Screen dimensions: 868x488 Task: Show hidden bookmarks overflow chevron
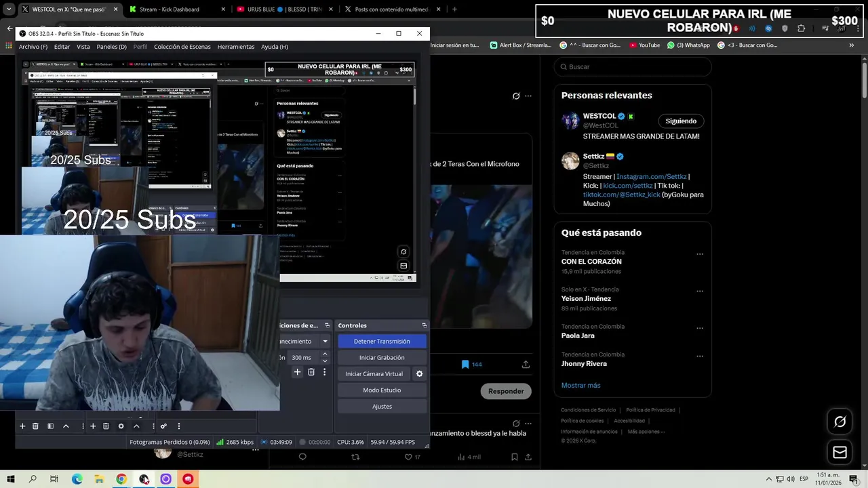(x=852, y=45)
